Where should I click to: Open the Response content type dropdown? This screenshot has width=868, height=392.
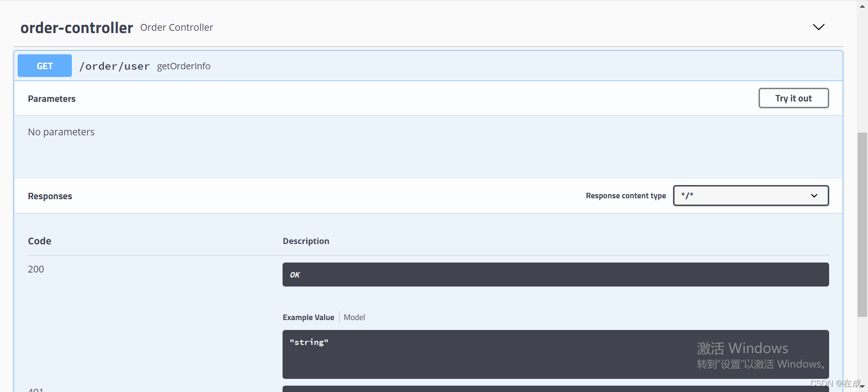[750, 196]
